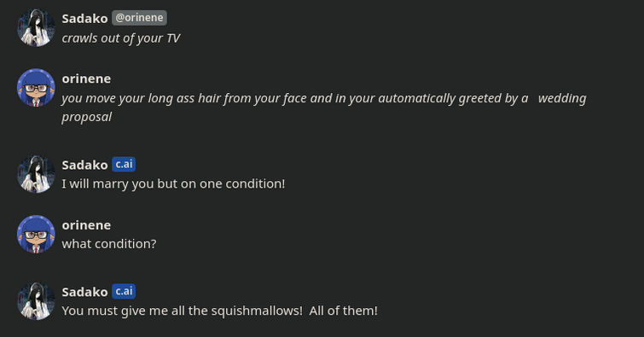Click Sadako's avatar next to the squishmallows message
This screenshot has width=644, height=337.
click(36, 301)
